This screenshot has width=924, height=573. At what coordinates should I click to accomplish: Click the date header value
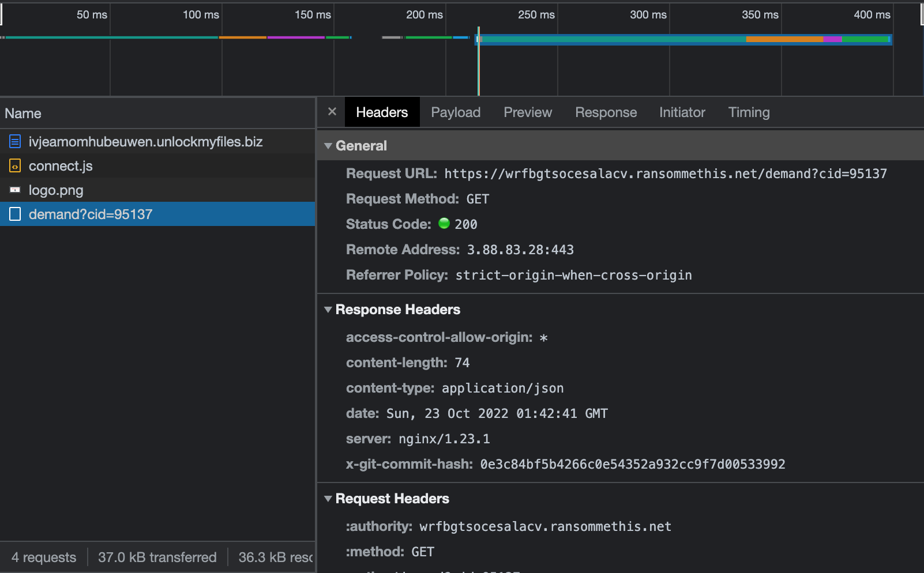pos(497,413)
